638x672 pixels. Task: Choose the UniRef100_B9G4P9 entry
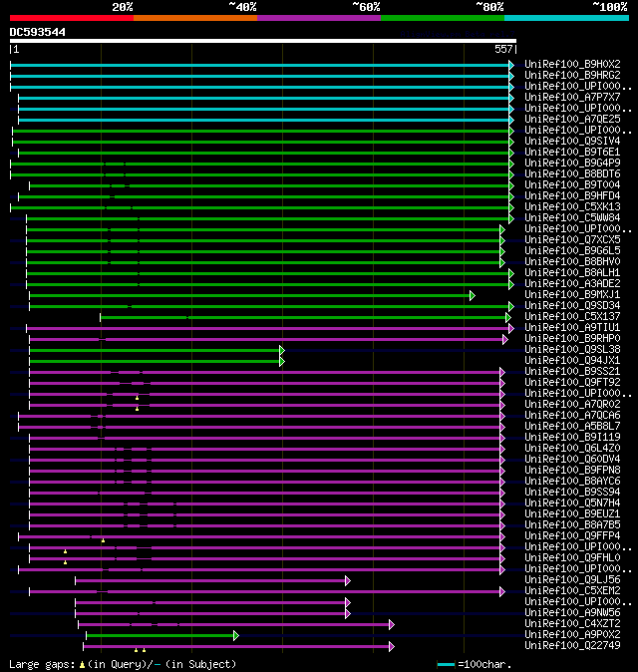pyautogui.click(x=572, y=164)
